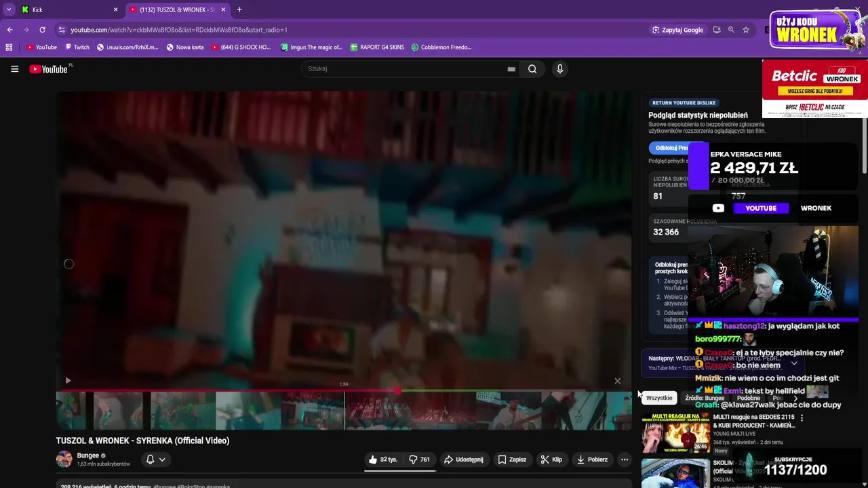Close the Kick browser tab
868x488 pixels.
115,9
